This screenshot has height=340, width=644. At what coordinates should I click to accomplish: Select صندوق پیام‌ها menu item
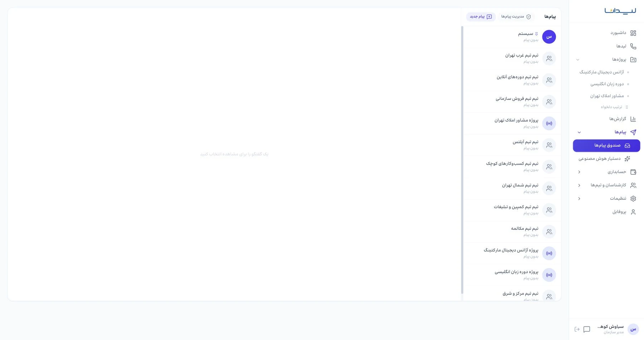point(606,146)
